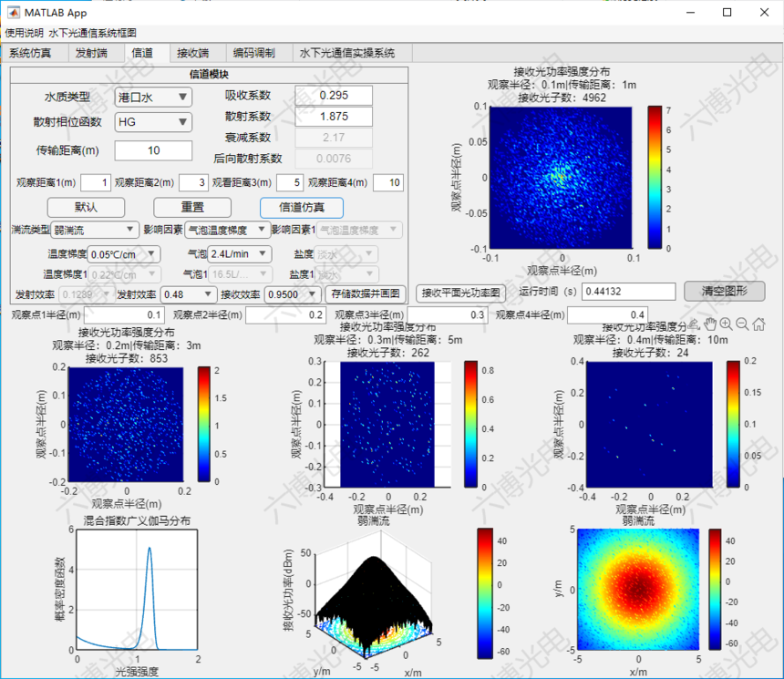
Task: Open the 接收效率 dropdown showing 0.9500
Action: tap(293, 294)
